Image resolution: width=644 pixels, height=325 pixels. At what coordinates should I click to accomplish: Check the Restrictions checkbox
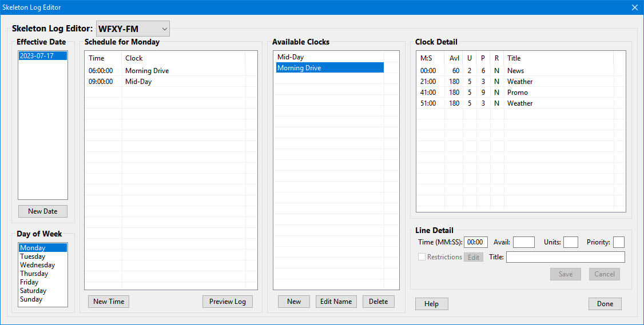pyautogui.click(x=422, y=257)
